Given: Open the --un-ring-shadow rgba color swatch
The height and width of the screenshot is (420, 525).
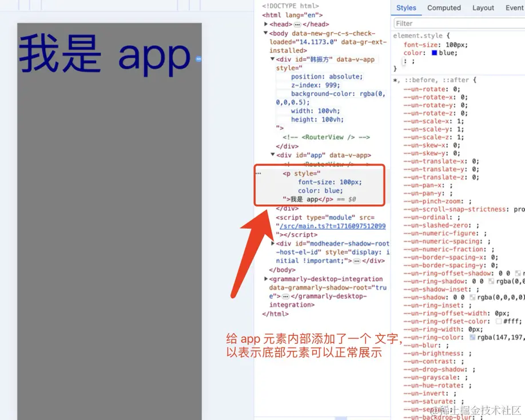Looking at the screenshot, I should click(491, 282).
